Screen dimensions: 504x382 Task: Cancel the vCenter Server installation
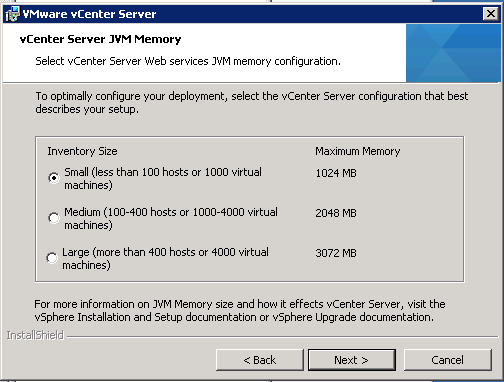point(448,360)
